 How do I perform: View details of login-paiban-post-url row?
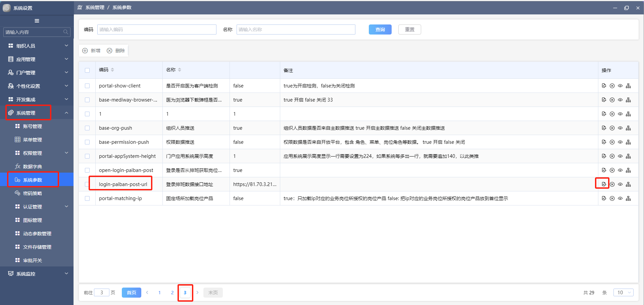pos(620,184)
